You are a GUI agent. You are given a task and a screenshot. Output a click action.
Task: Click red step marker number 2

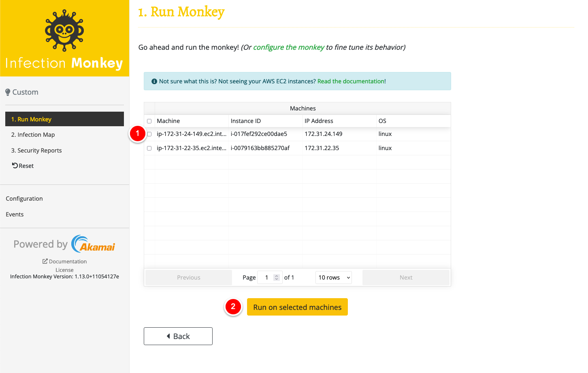coord(233,307)
